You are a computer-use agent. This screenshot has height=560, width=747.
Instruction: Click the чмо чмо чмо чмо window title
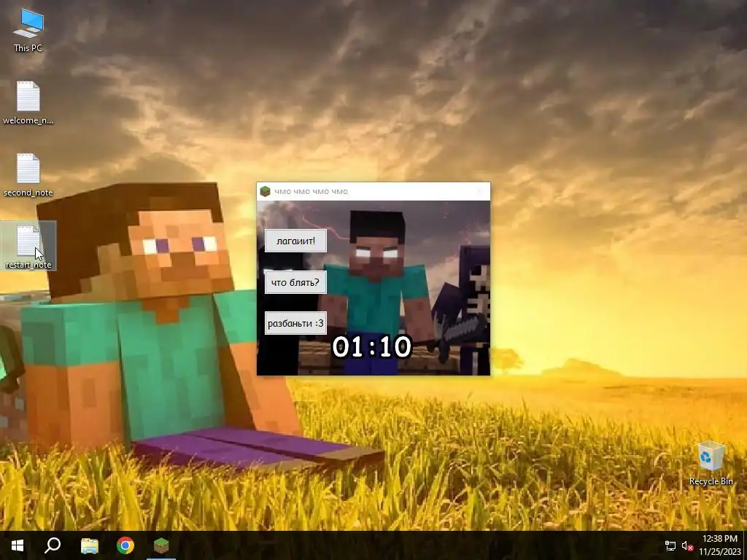[x=311, y=192]
